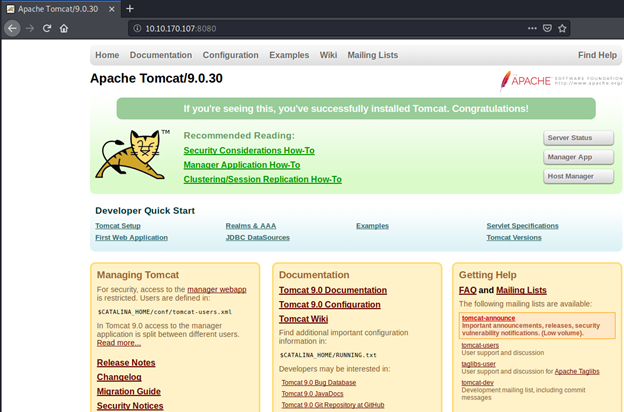Select the $CATALINA_HOME/RUNNING.txt path text
The height and width of the screenshot is (412, 624).
pos(328,355)
